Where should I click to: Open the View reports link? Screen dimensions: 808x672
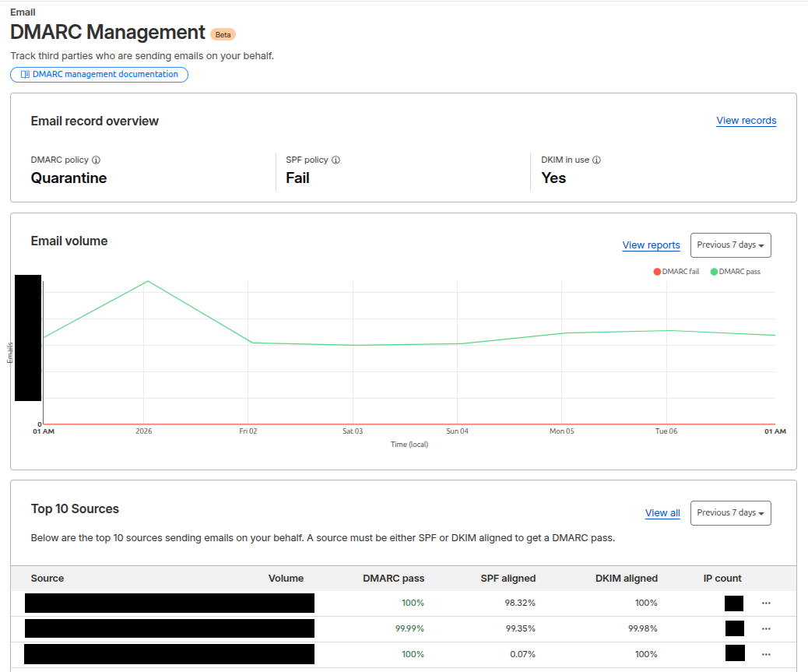tap(651, 245)
